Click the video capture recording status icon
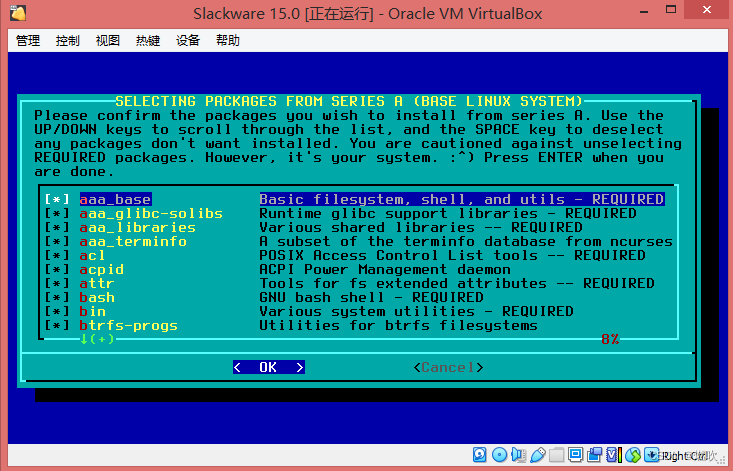 (595, 455)
